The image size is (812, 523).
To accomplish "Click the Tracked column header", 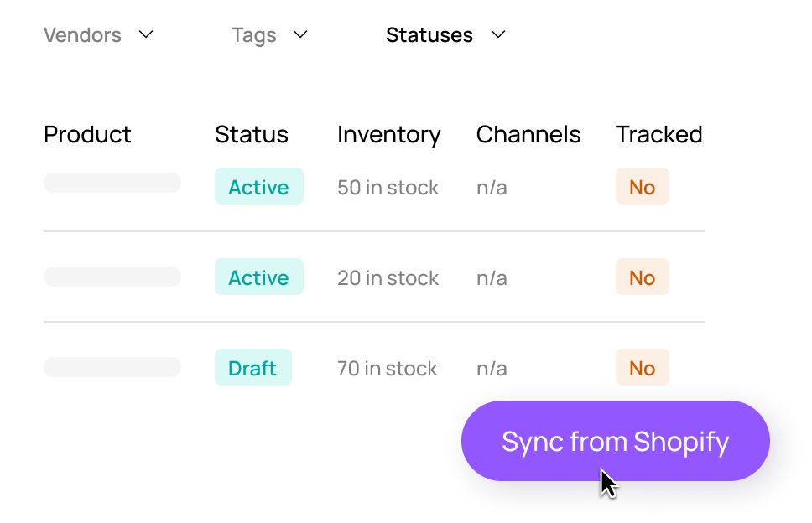I will point(659,134).
